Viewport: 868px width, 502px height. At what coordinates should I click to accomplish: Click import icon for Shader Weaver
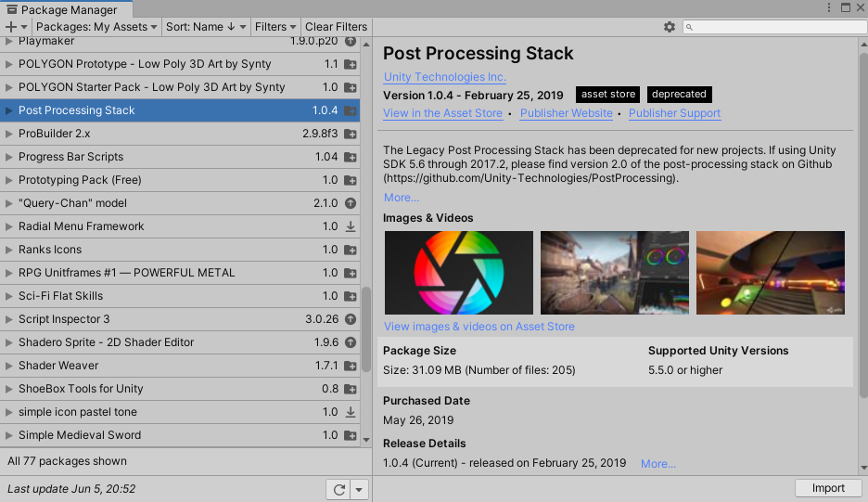[351, 366]
